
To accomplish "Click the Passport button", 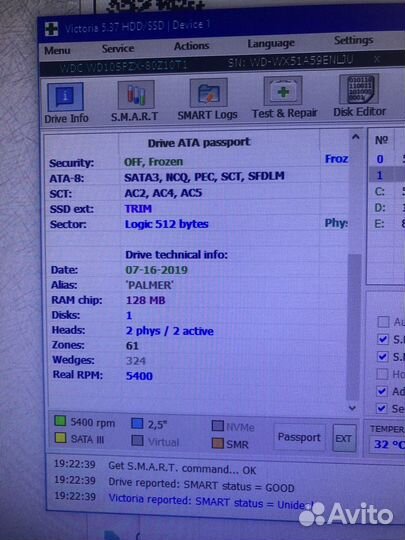I will tap(299, 437).
